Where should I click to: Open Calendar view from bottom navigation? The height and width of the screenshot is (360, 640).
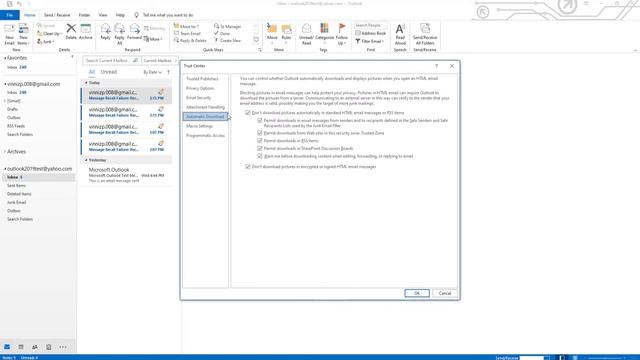tap(21, 347)
